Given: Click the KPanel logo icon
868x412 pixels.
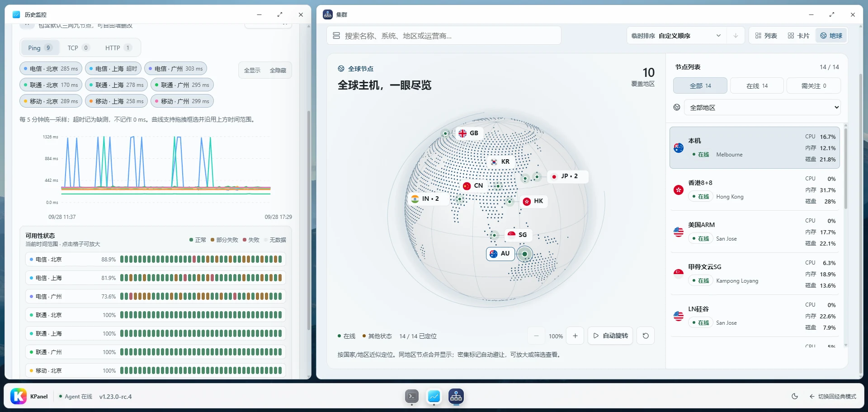Looking at the screenshot, I should point(19,397).
